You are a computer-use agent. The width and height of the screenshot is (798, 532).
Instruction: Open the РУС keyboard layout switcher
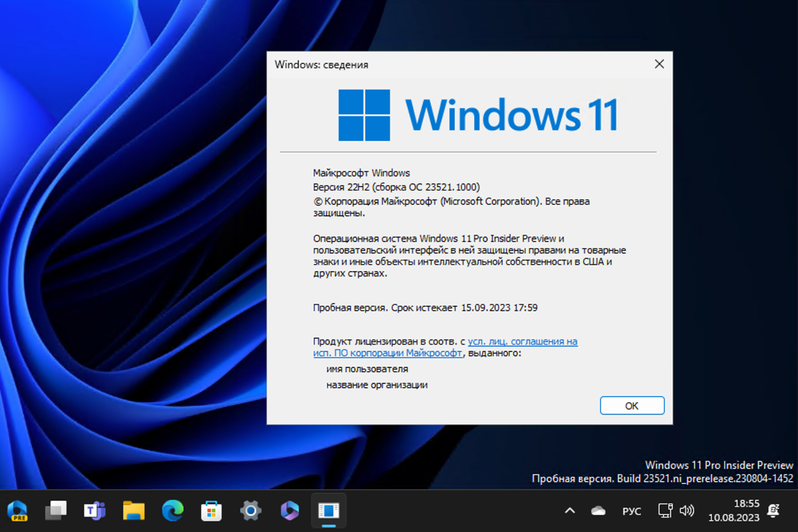(631, 511)
